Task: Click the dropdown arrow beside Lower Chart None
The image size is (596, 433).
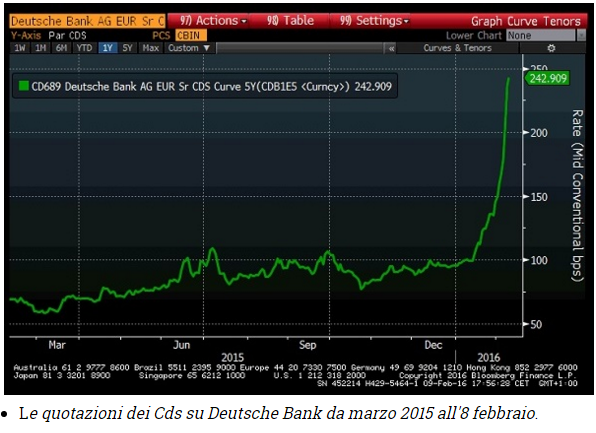Action: pyautogui.click(x=580, y=35)
